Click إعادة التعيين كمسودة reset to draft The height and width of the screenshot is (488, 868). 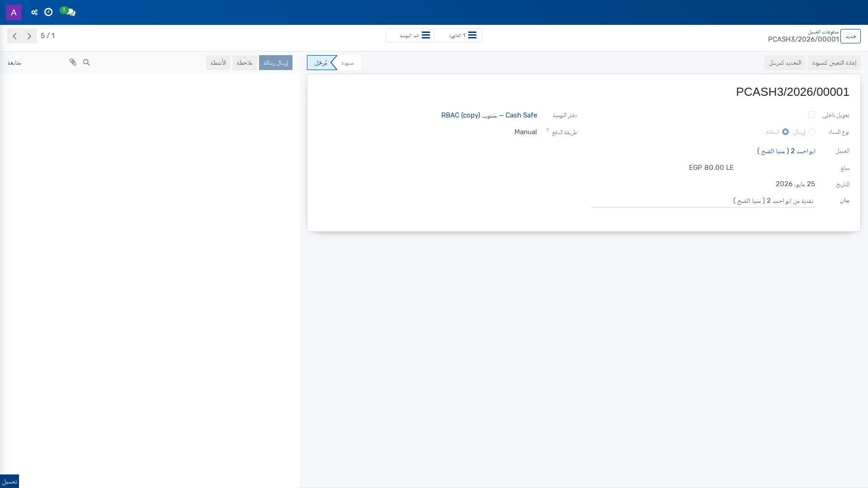(834, 63)
